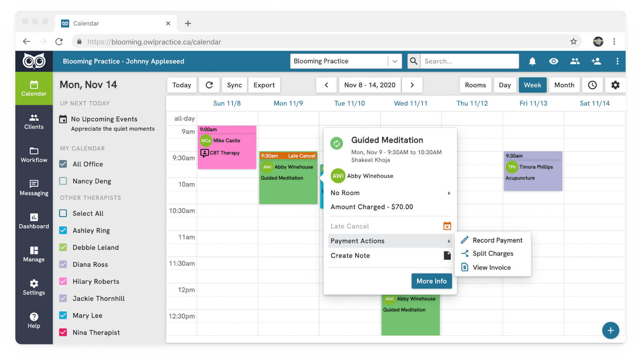Toggle the Nina Therapist checkbox

tap(63, 332)
